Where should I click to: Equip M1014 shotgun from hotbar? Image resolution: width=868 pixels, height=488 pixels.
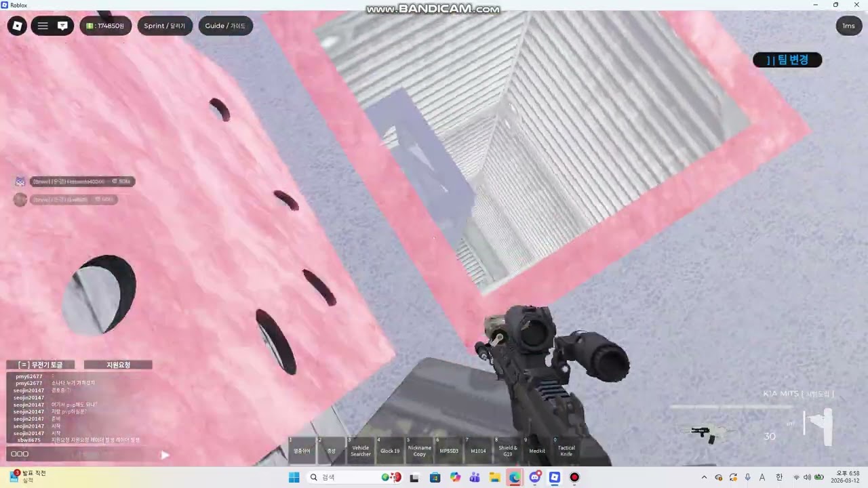pyautogui.click(x=478, y=450)
